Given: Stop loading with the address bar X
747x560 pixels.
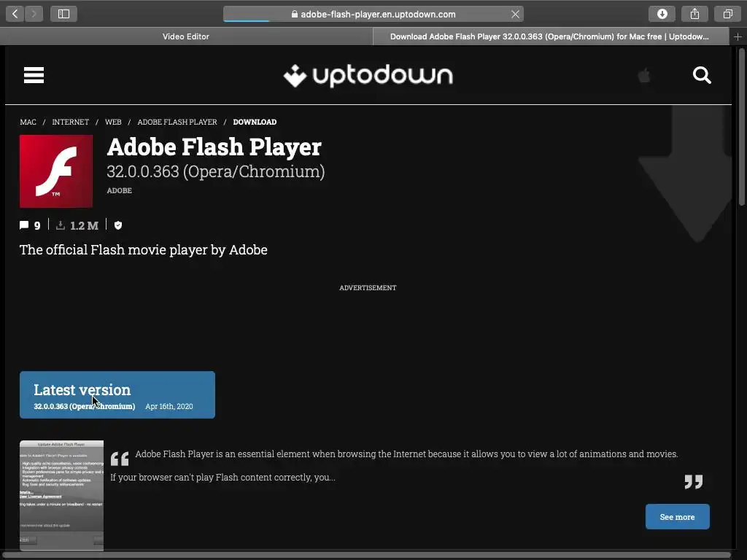Looking at the screenshot, I should (x=515, y=15).
